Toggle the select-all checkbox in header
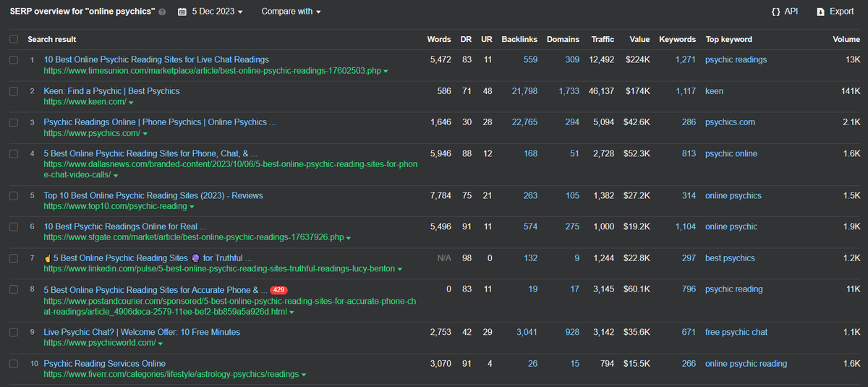 tap(14, 39)
